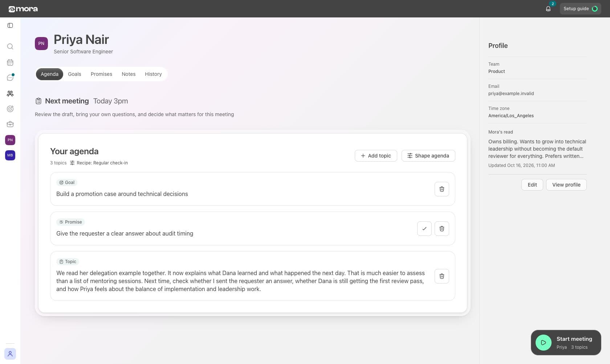610x364 pixels.
Task: Click the Recipe: Regular check-in label
Action: click(99, 163)
